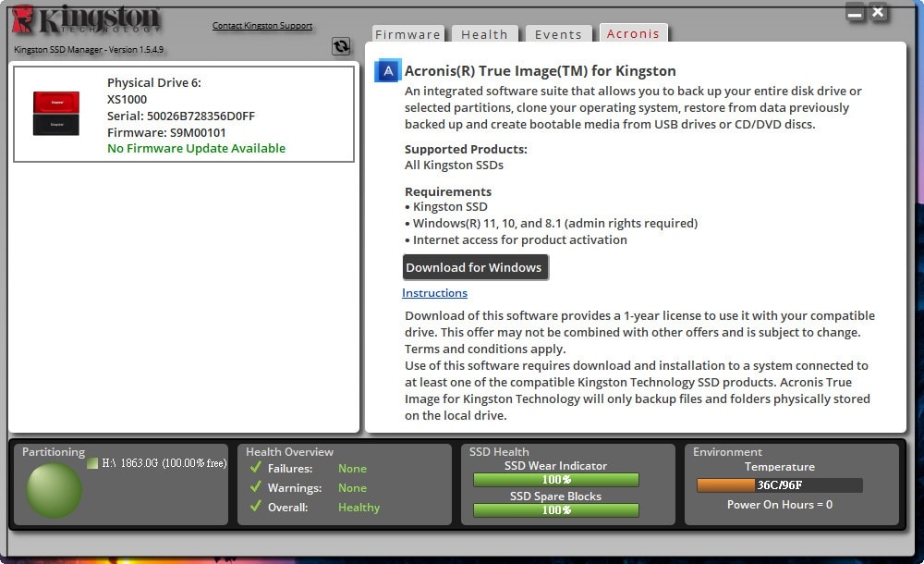Click the Failures None value
The image size is (924, 564).
click(352, 469)
